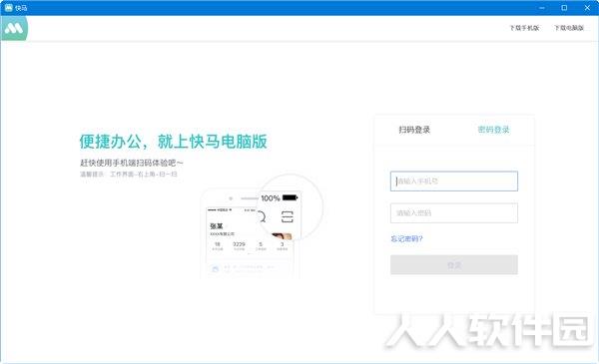Maximize the Kuaima window
This screenshot has width=599, height=364.
pos(564,8)
